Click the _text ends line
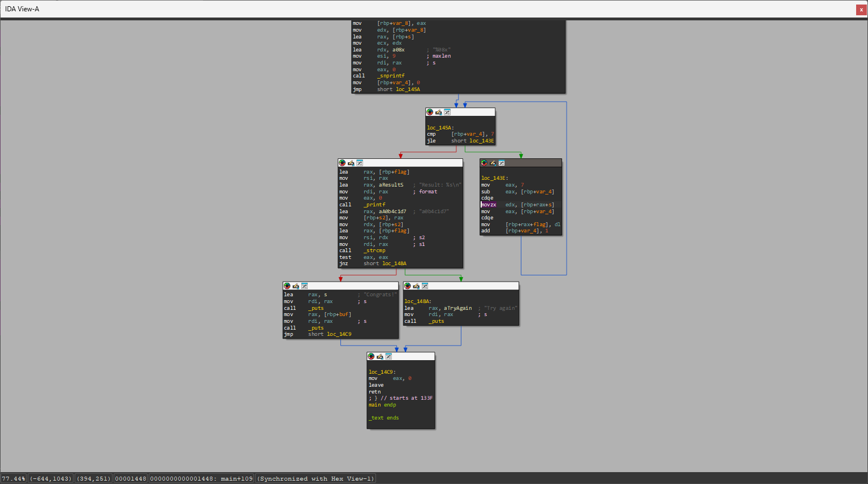The height and width of the screenshot is (484, 868). 384,418
